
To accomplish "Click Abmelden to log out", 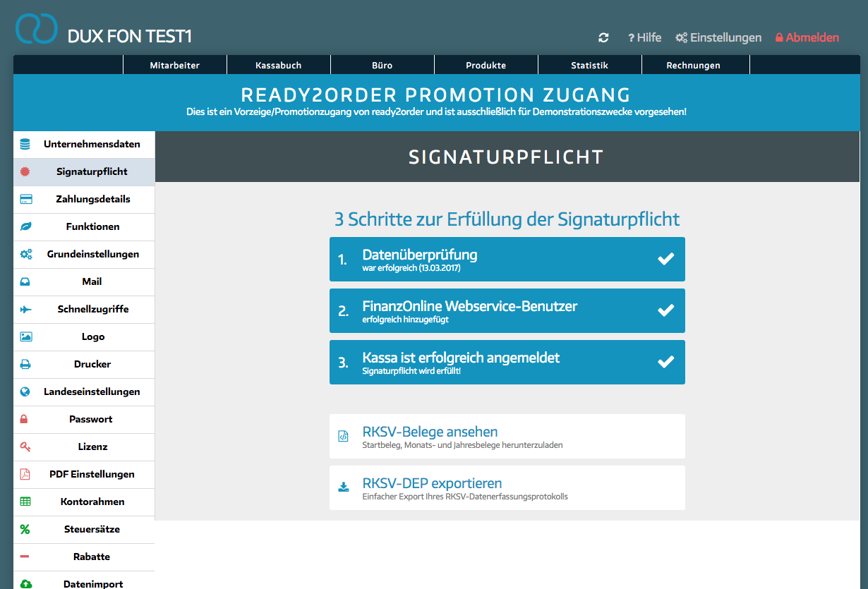I will (x=807, y=37).
